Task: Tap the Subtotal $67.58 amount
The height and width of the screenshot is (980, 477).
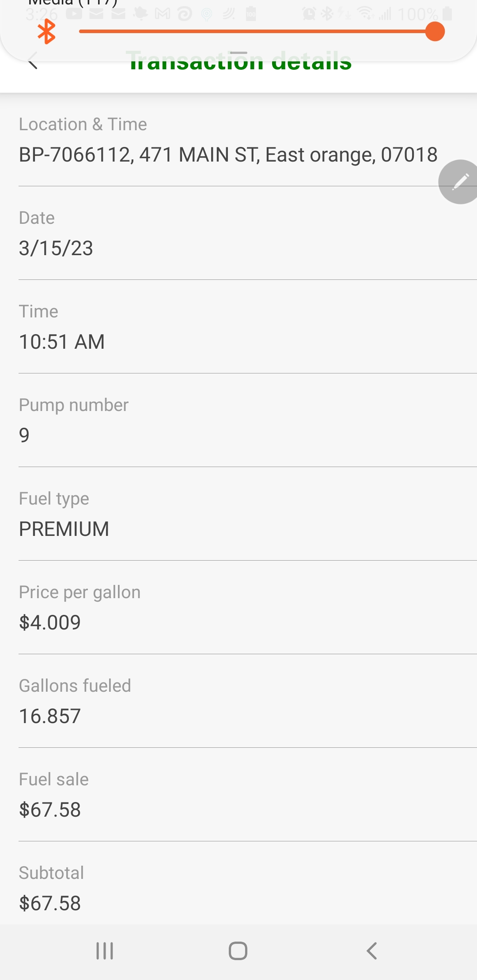Action: (x=50, y=903)
